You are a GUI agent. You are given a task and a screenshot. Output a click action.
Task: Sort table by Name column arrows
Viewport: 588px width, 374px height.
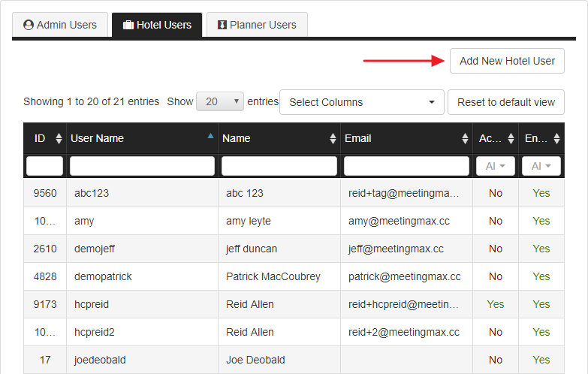tap(333, 138)
